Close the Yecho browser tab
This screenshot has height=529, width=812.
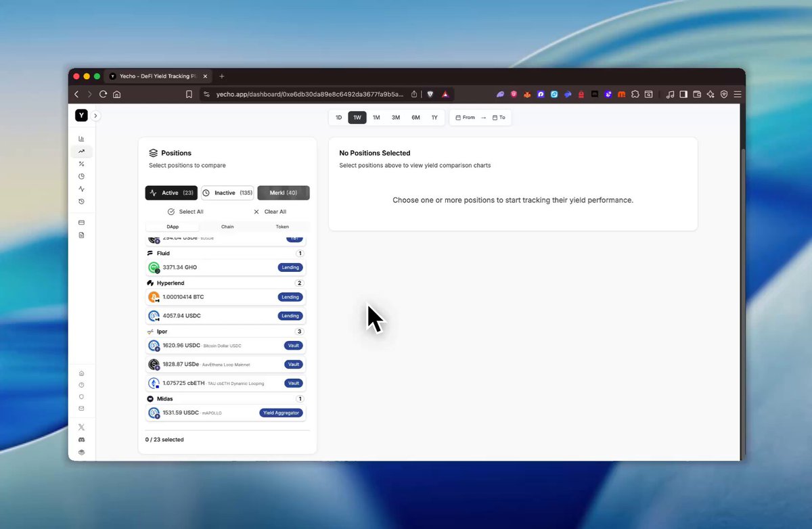pyautogui.click(x=206, y=76)
